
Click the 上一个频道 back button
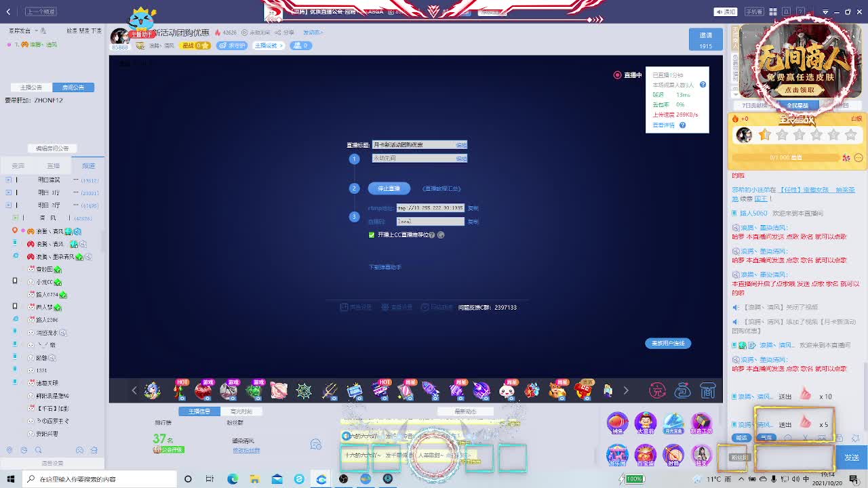(41, 12)
